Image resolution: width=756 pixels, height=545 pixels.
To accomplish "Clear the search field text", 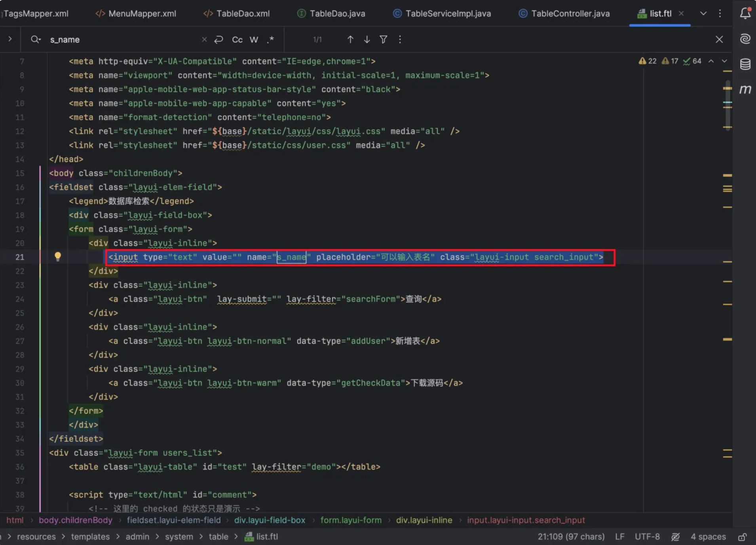I will tap(204, 39).
